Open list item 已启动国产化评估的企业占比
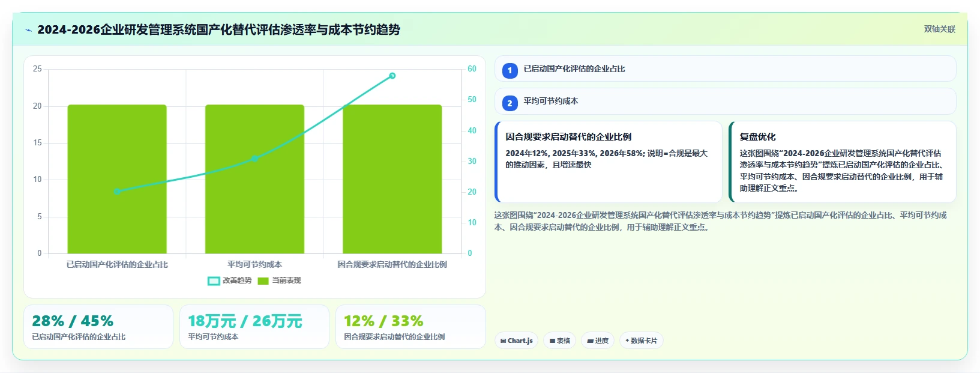The height and width of the screenshot is (373, 980). (725, 68)
